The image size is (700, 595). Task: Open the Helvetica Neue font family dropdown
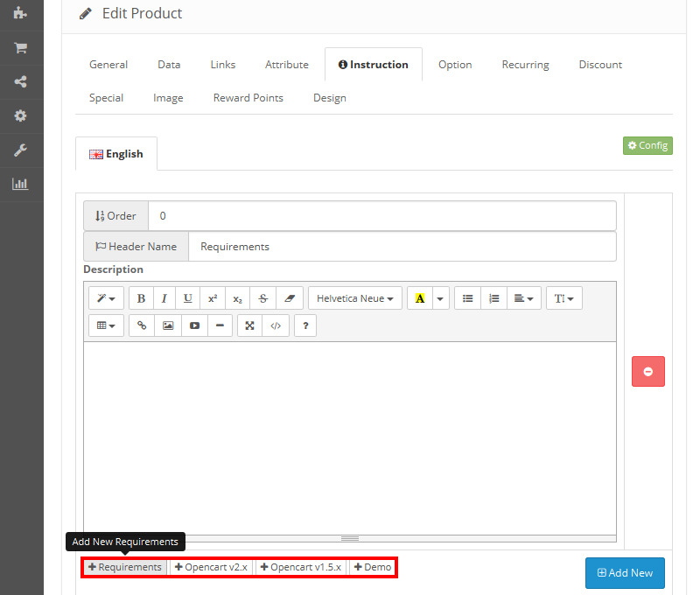(354, 298)
